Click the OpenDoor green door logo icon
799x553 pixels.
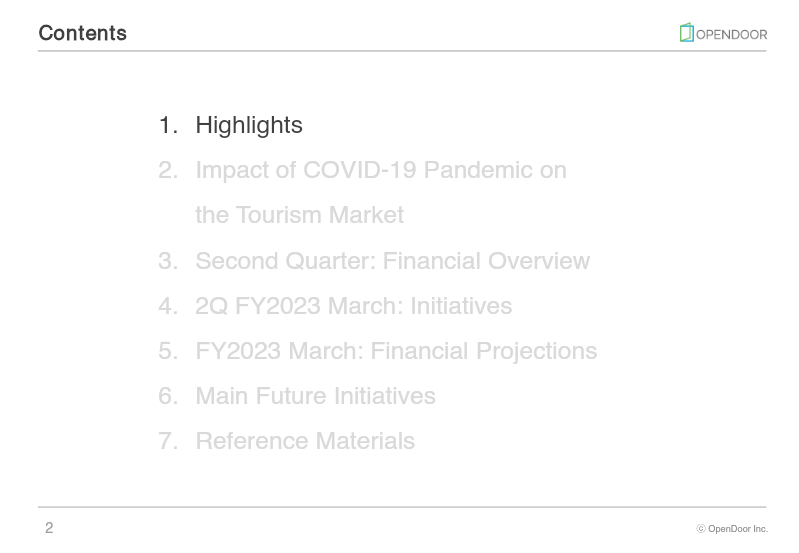coord(686,33)
